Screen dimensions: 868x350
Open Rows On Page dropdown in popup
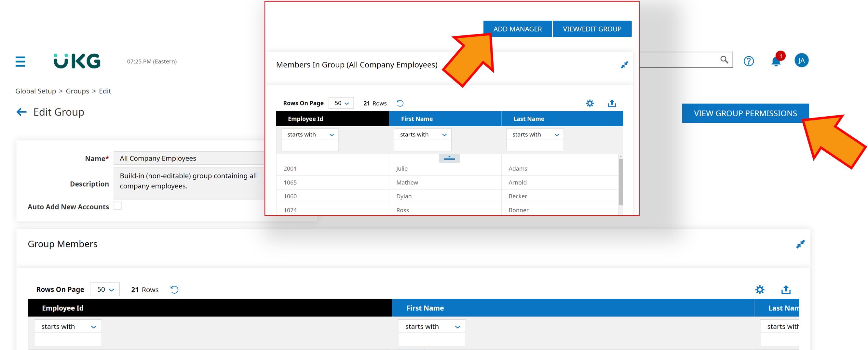point(341,103)
